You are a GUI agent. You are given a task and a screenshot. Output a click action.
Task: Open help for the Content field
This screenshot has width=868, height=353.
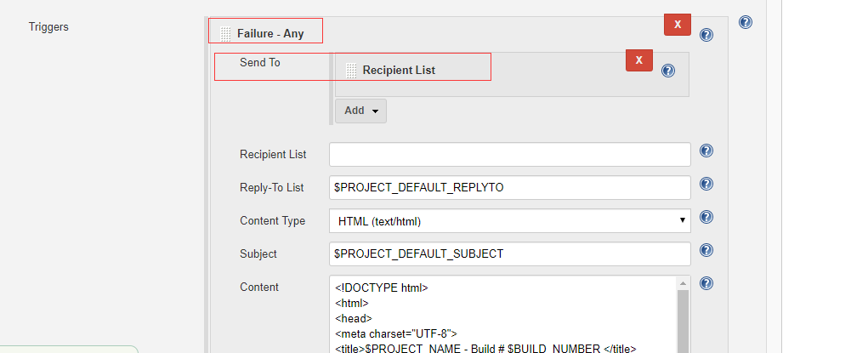[x=706, y=283]
